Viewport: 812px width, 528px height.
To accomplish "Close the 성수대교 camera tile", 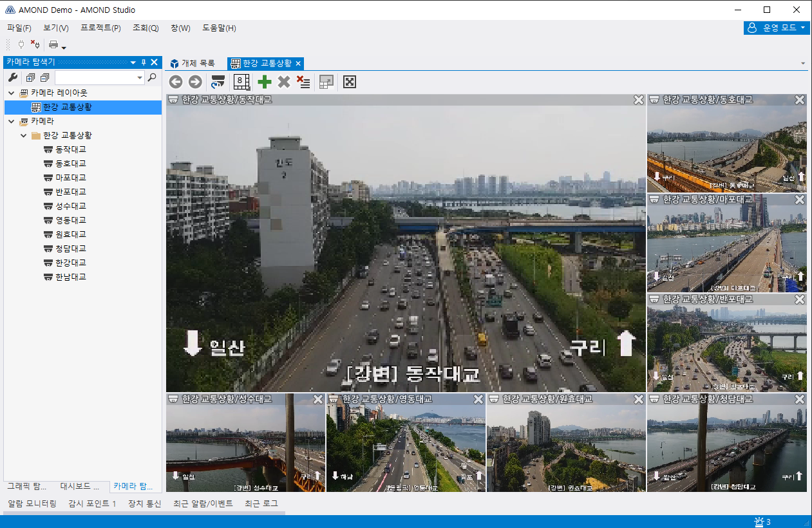I will click(x=318, y=399).
